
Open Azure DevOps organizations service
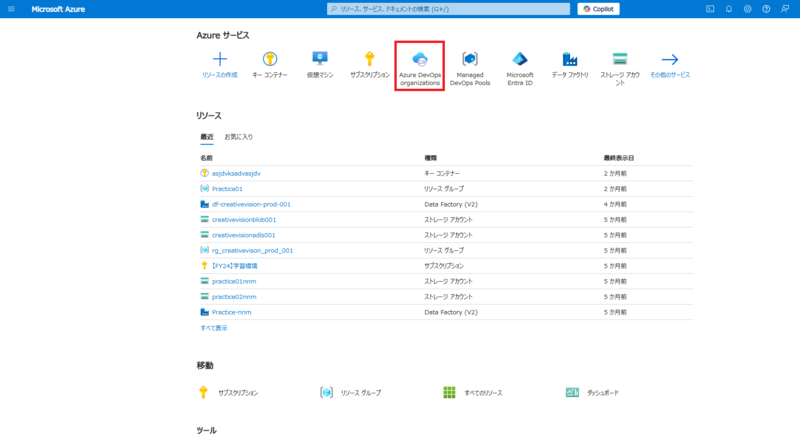point(420,66)
